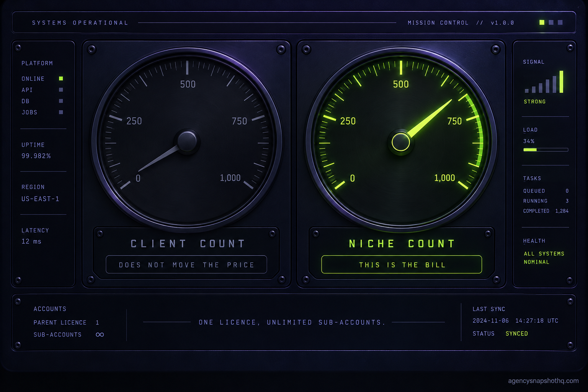
Task: Click the ONE LICENCE, UNLIMITED SUB-ACCOUNTS. tagline
Action: coord(291,322)
